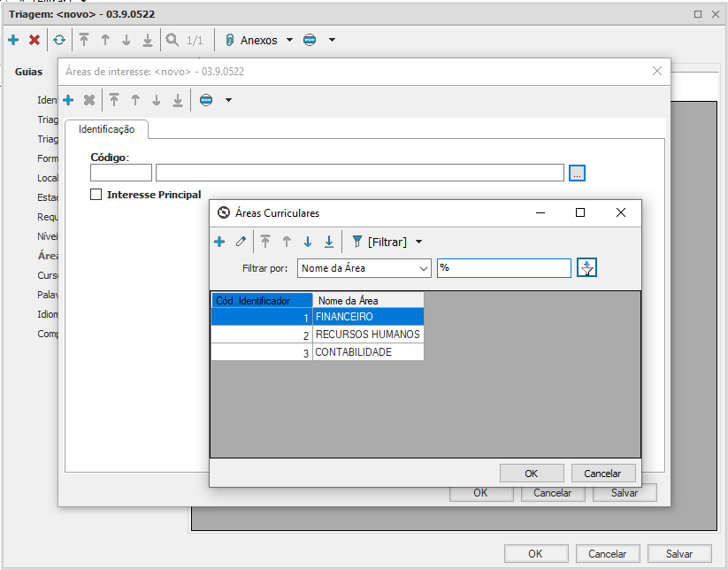728x570 pixels.
Task: Click the add (plus) icon in Áreas Curriculares toolbar
Action: (219, 242)
